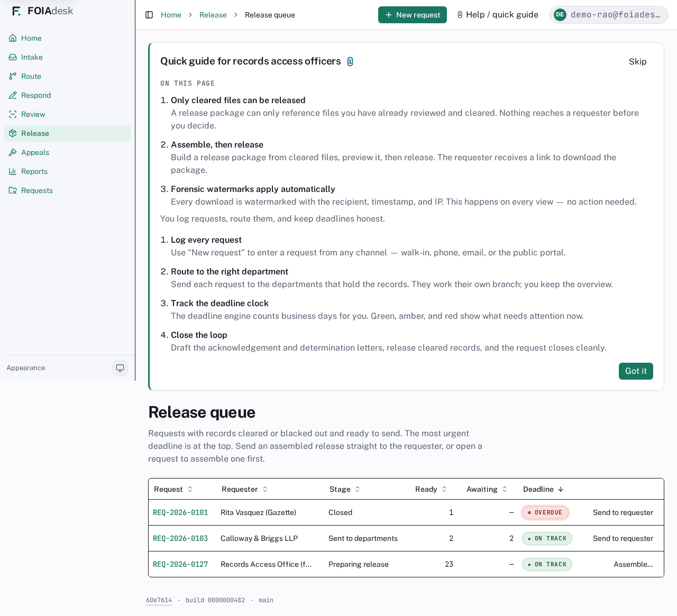Click the DE user avatar
677x616 pixels.
[x=560, y=15]
